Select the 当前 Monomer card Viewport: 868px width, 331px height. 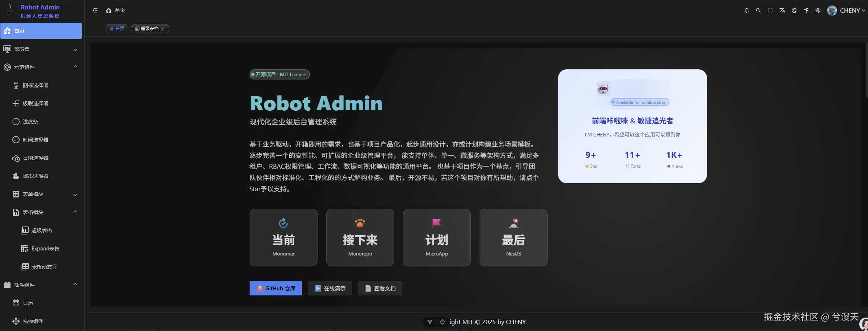pos(283,237)
